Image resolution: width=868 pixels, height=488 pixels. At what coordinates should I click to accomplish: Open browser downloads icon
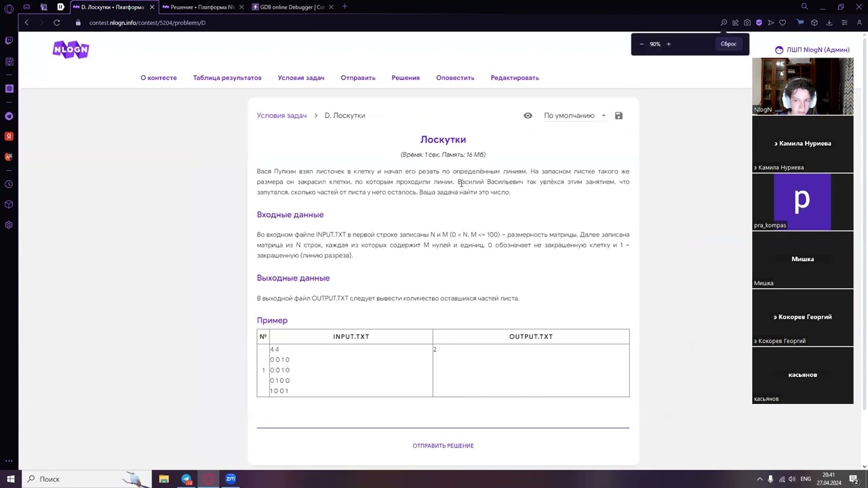coord(829,22)
